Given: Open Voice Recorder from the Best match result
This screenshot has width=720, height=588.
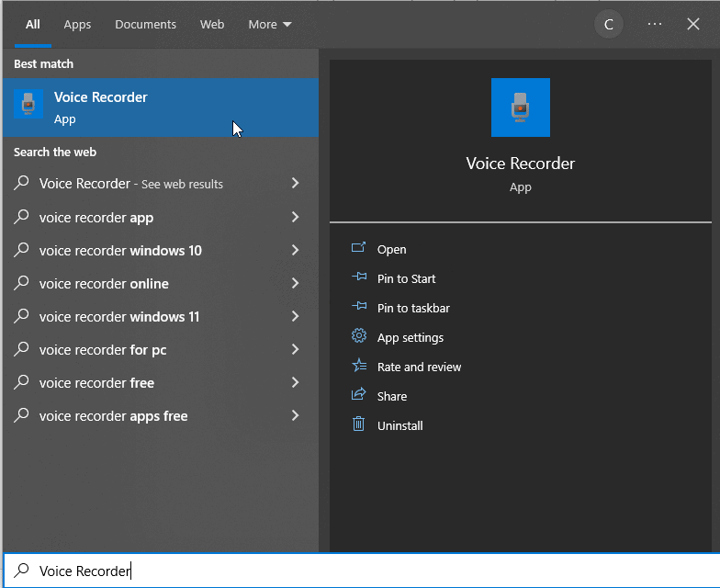Looking at the screenshot, I should 160,107.
